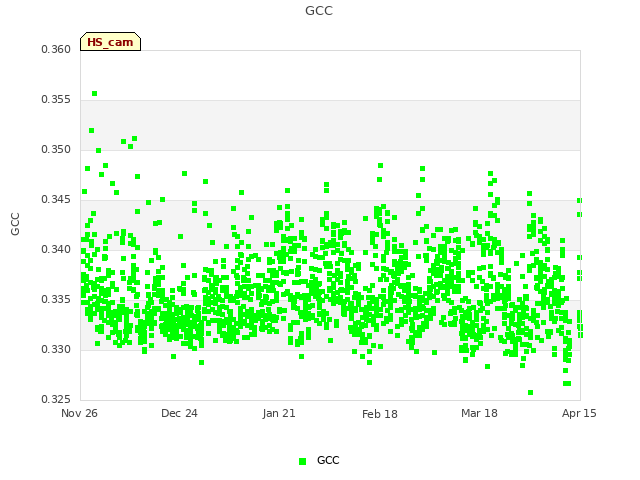Click the highest data point near 0.356
640x480 pixels.
95,93
